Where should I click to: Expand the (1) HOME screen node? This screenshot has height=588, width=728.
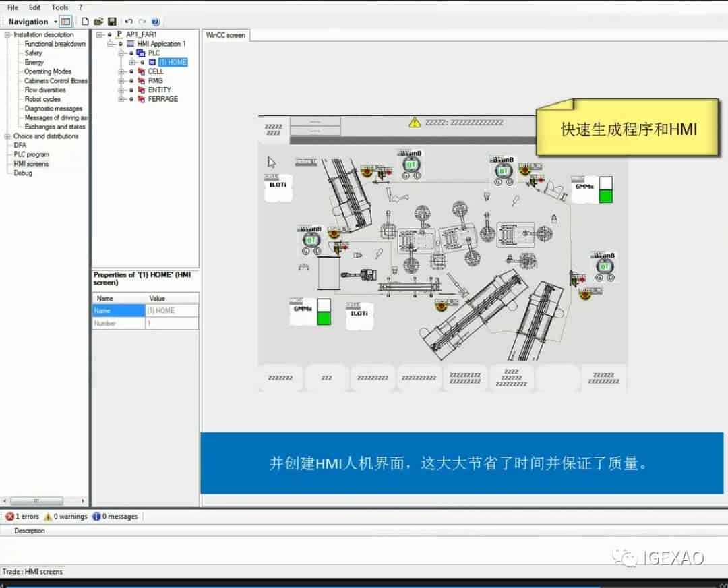[132, 62]
